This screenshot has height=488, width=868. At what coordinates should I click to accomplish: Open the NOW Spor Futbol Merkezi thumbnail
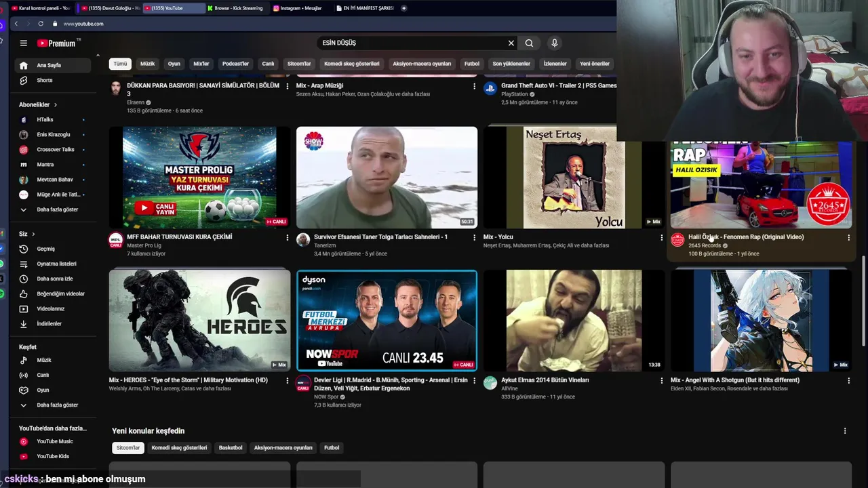[387, 321]
